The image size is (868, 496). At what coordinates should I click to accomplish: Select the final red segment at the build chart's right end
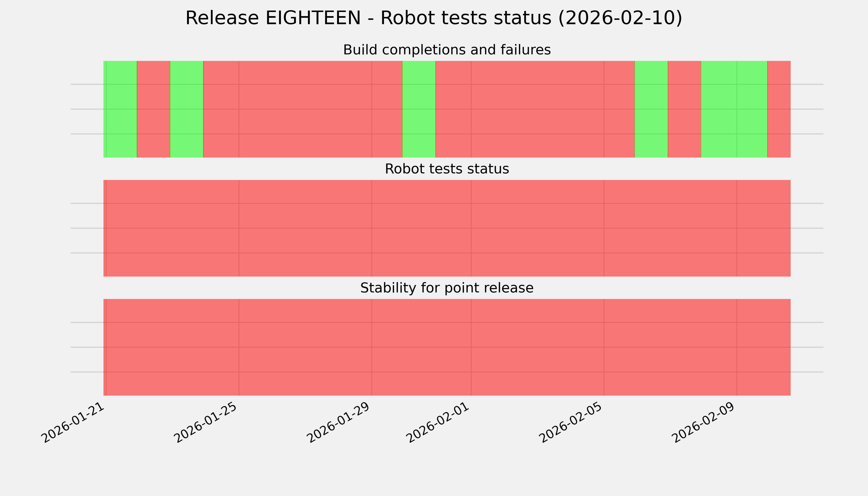click(x=779, y=109)
